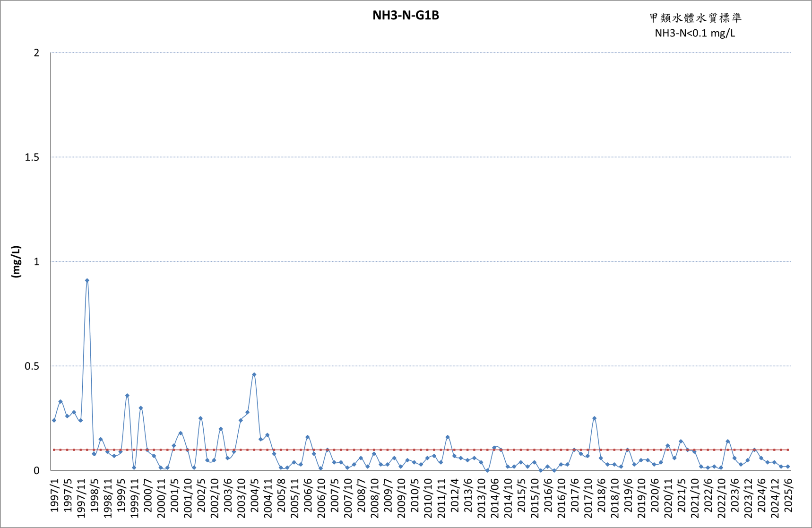Viewport: 812px width, 528px height.
Task: Click the y-axis label 2
Action: point(36,53)
